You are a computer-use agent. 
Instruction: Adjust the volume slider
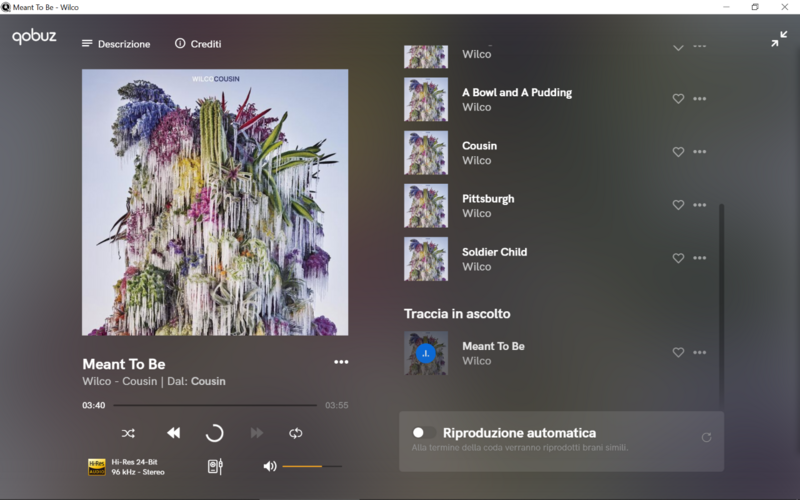311,466
